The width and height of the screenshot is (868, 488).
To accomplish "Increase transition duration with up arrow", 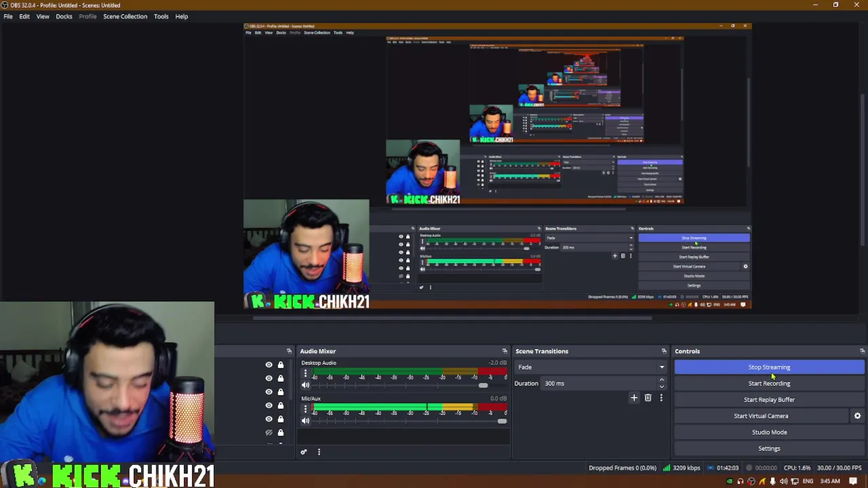I will (x=662, y=380).
